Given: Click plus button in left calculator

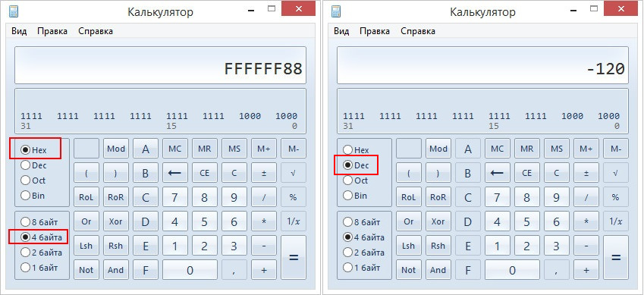Looking at the screenshot, I should (x=264, y=270).
